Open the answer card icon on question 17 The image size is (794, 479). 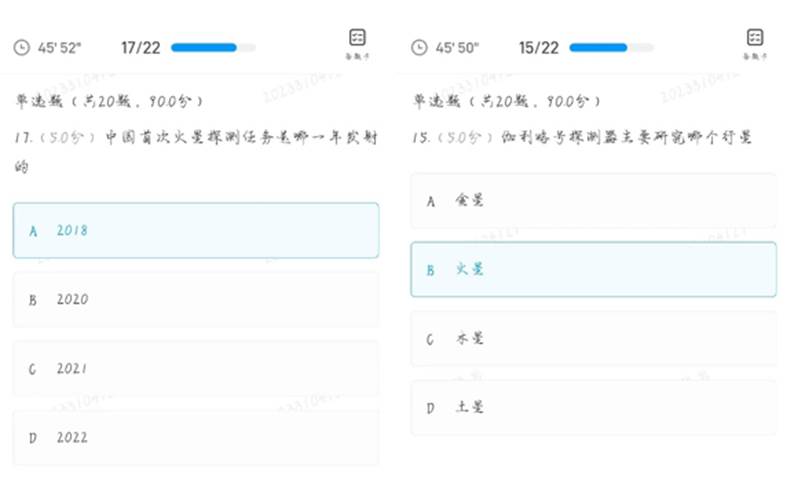pos(357,40)
